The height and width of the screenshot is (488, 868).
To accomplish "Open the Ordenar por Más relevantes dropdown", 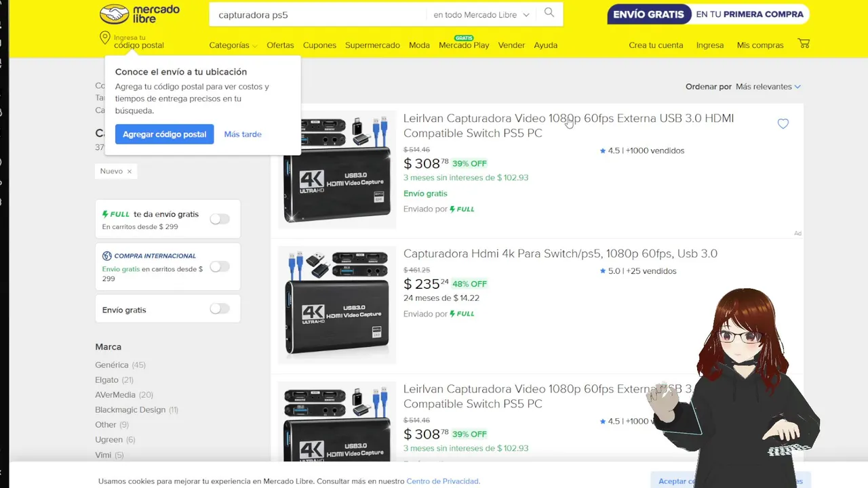I will click(768, 86).
